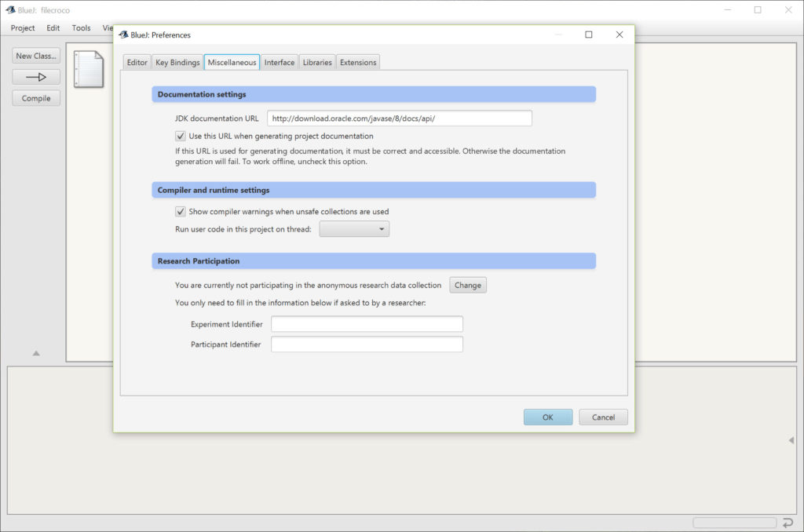Open the 'Run user code on thread' dropdown
Viewport: 804px width, 532px height.
pos(354,229)
